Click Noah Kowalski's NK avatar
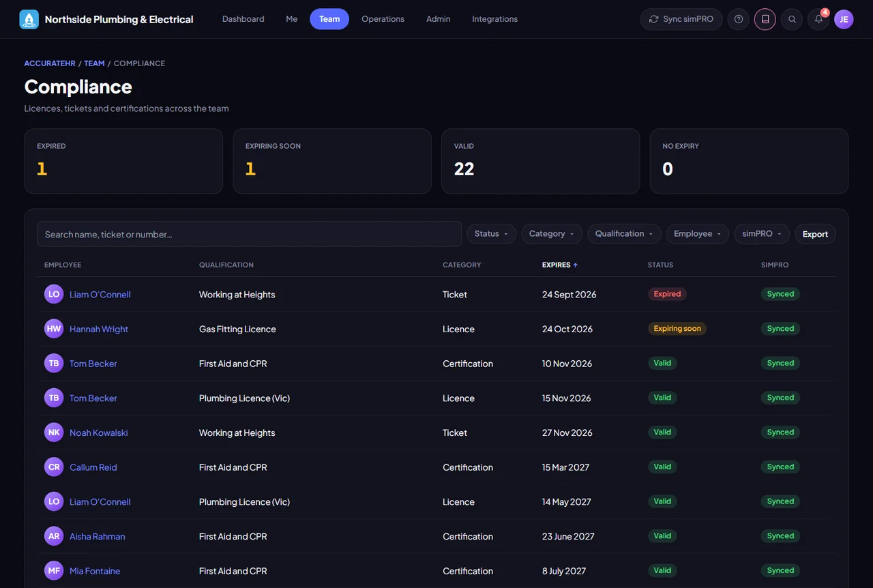The width and height of the screenshot is (873, 588). point(54,432)
